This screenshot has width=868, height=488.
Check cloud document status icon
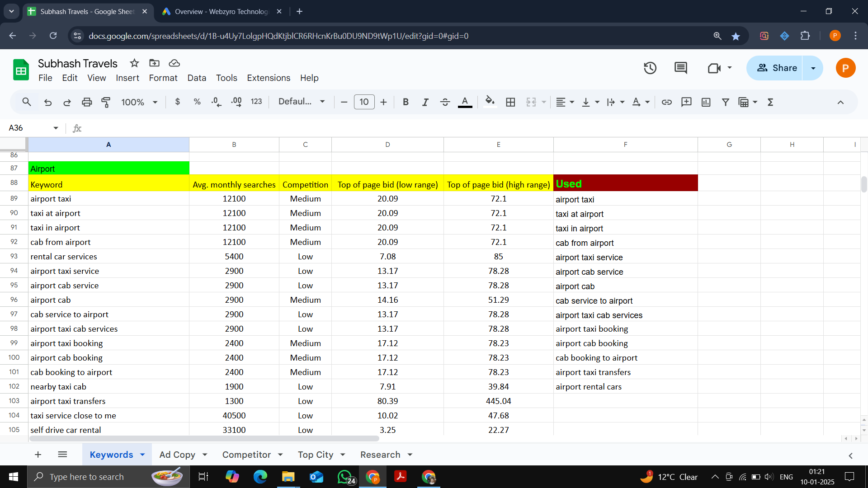(174, 63)
